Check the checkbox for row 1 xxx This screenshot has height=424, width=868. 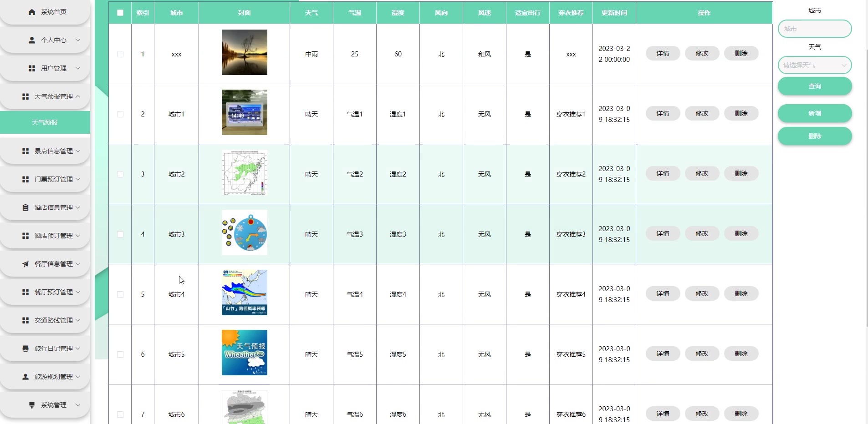(120, 54)
